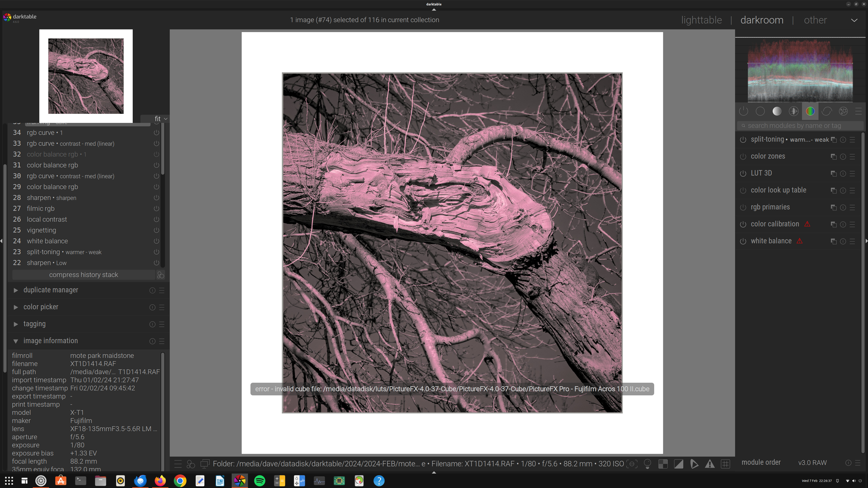Select the color module group icon
868x488 pixels.
pyautogui.click(x=810, y=111)
